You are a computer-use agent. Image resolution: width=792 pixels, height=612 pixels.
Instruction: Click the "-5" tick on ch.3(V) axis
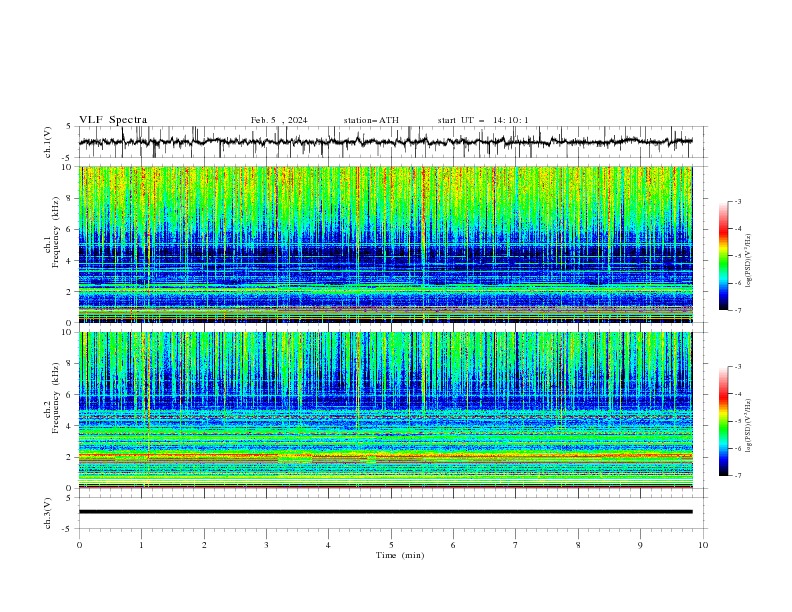(68, 529)
